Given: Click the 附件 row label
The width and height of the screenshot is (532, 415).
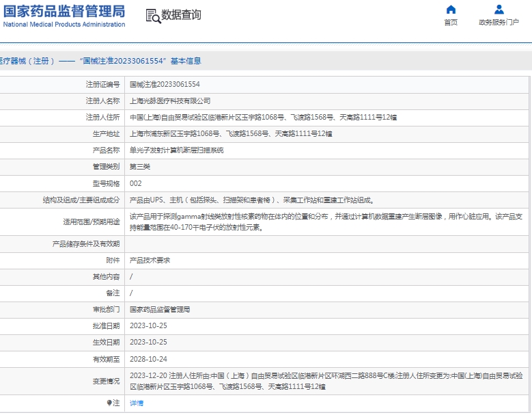Looking at the screenshot, I should click(113, 260).
